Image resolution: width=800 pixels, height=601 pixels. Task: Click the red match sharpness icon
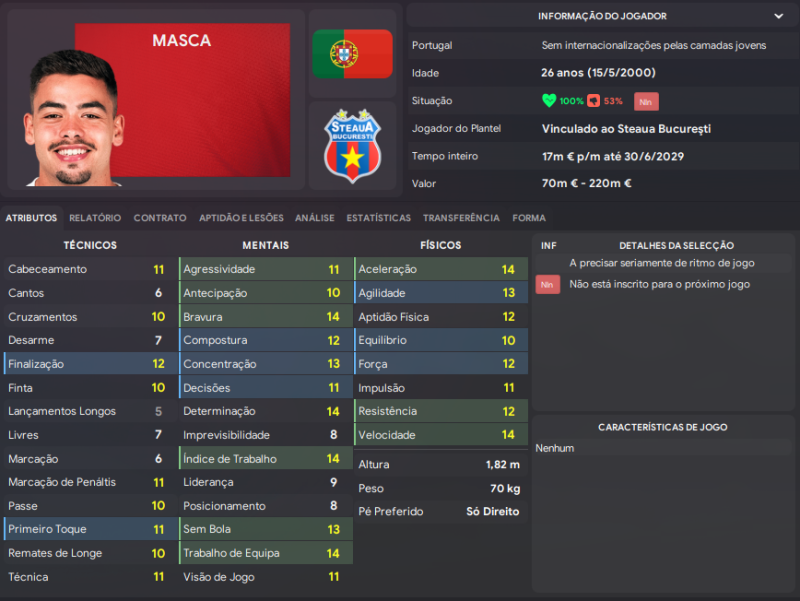coord(593,101)
